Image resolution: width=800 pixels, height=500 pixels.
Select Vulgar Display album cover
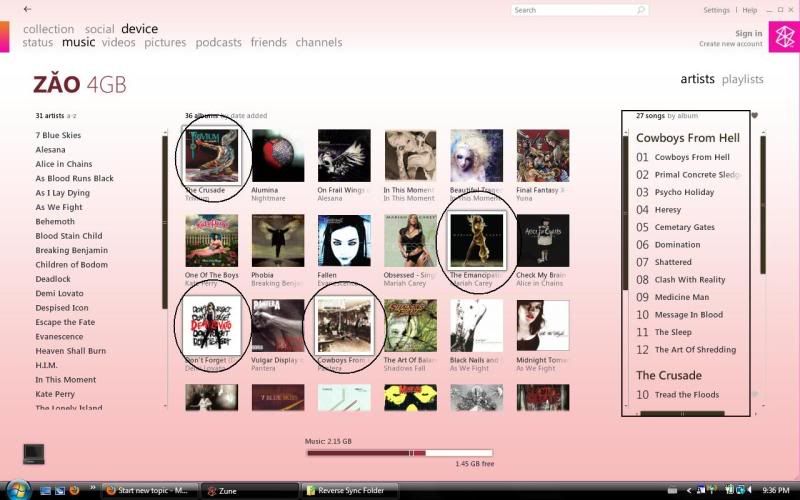(278, 326)
